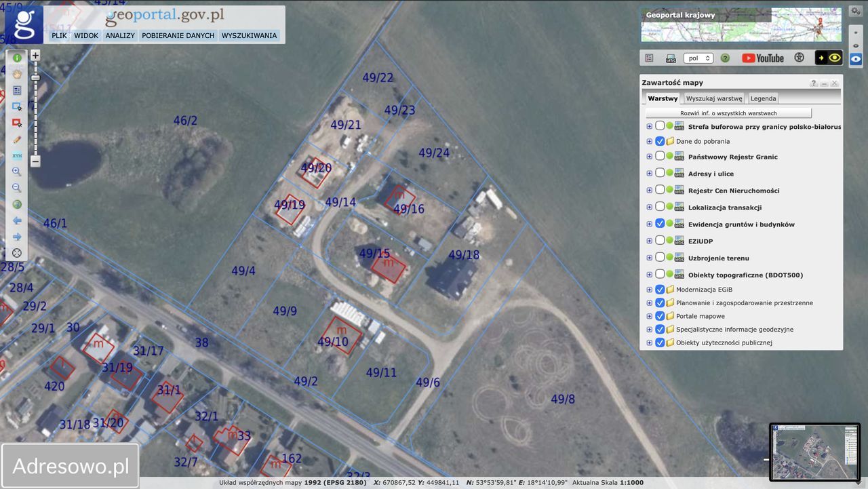Expand the Portale mapowe group
The width and height of the screenshot is (868, 489).
[x=649, y=316]
